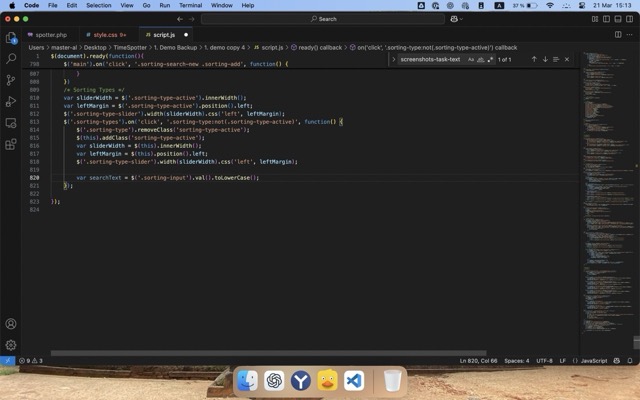Open the Selection menu

pos(98,5)
